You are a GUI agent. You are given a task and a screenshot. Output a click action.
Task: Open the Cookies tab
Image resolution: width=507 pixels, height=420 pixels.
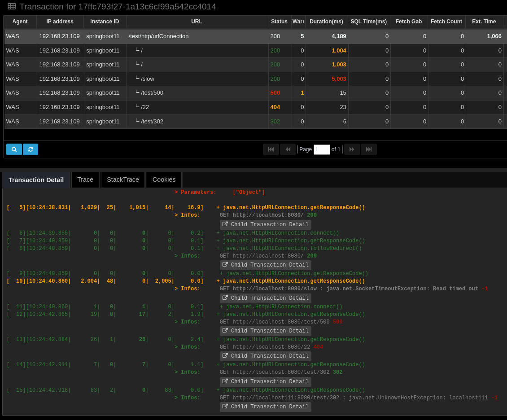tap(164, 180)
